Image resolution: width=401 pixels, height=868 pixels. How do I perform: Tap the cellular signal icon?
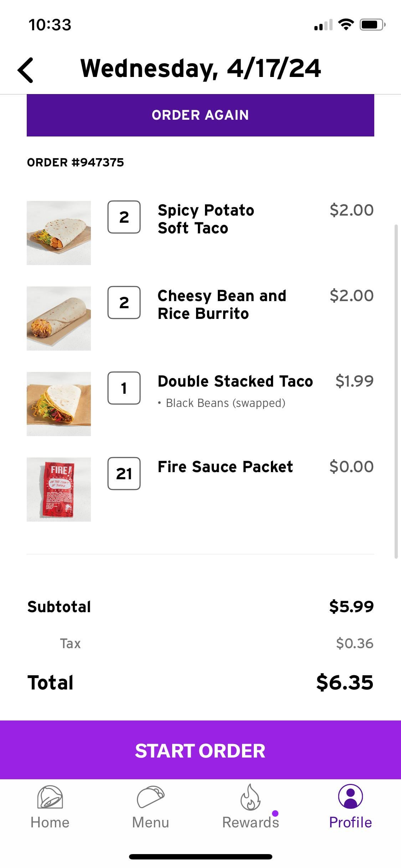click(323, 25)
